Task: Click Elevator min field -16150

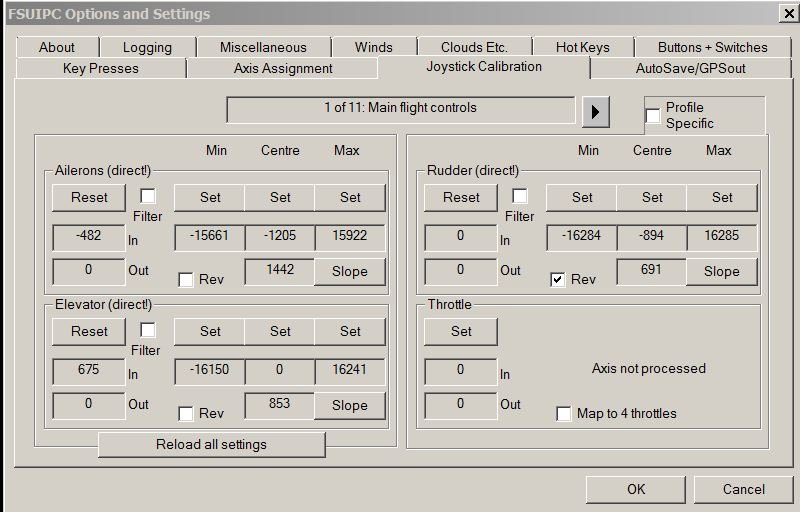Action: click(x=210, y=371)
